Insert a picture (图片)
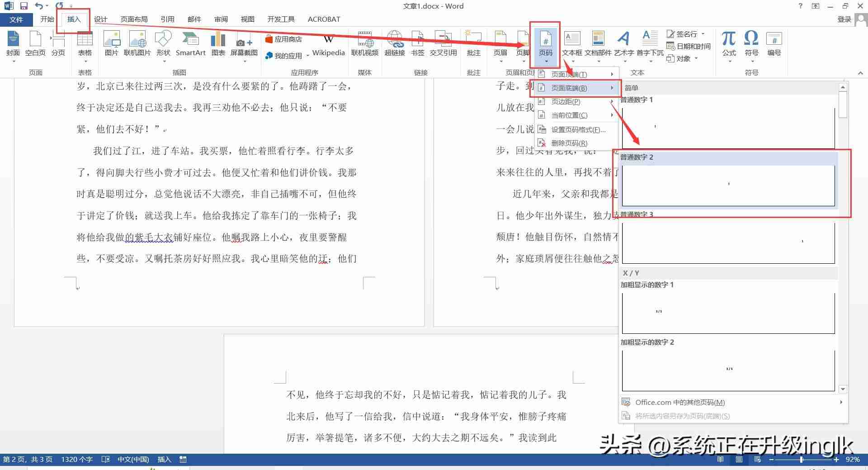The image size is (868, 470). click(111, 44)
